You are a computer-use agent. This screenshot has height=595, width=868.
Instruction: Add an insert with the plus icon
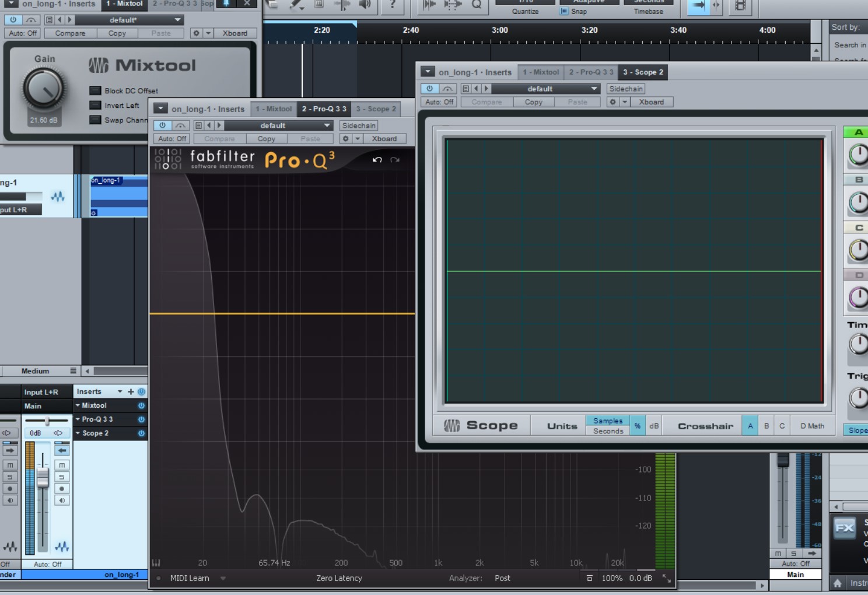[x=131, y=391]
